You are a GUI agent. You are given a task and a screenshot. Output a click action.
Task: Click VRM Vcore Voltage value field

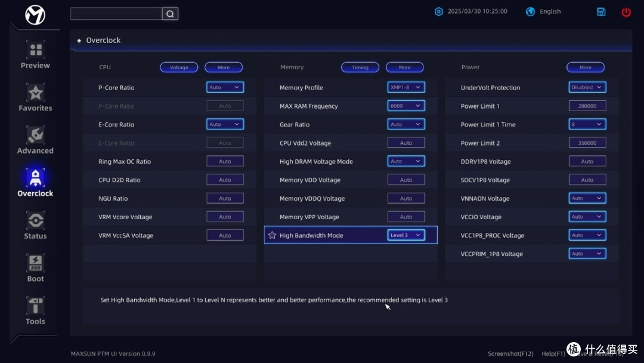[225, 217]
